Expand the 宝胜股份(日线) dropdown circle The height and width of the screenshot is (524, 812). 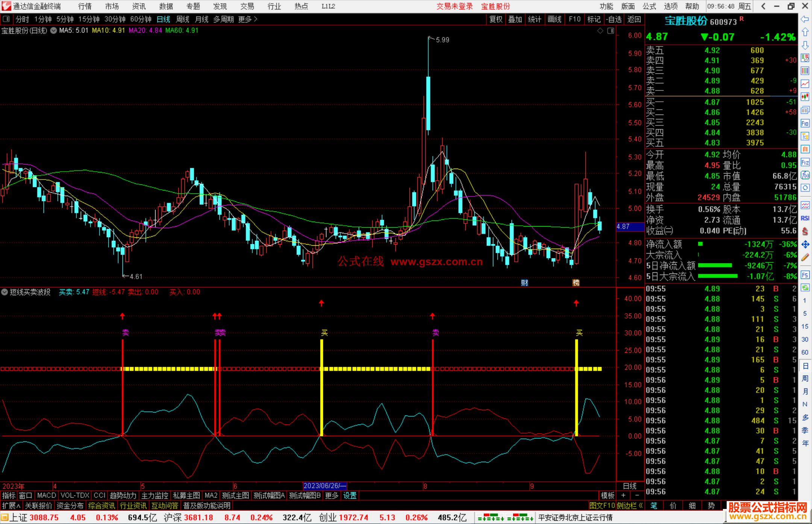click(54, 30)
